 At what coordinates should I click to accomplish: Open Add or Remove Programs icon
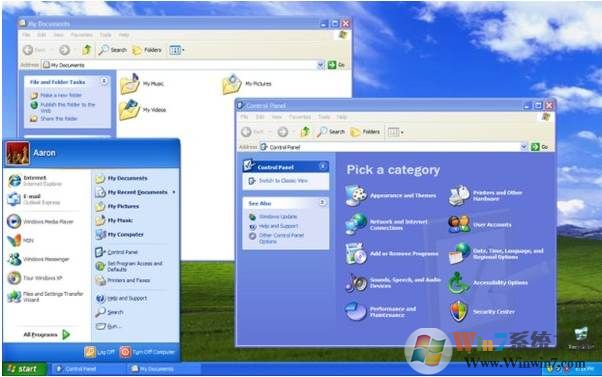(356, 253)
